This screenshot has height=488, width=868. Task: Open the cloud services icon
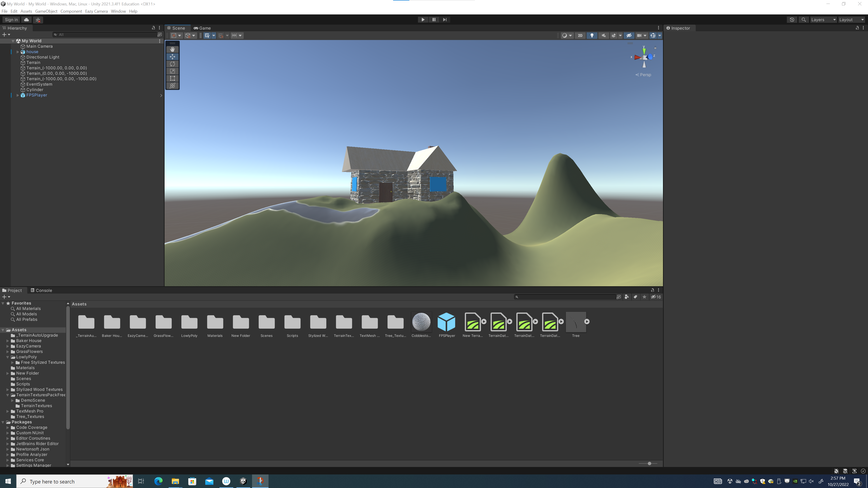(26, 19)
